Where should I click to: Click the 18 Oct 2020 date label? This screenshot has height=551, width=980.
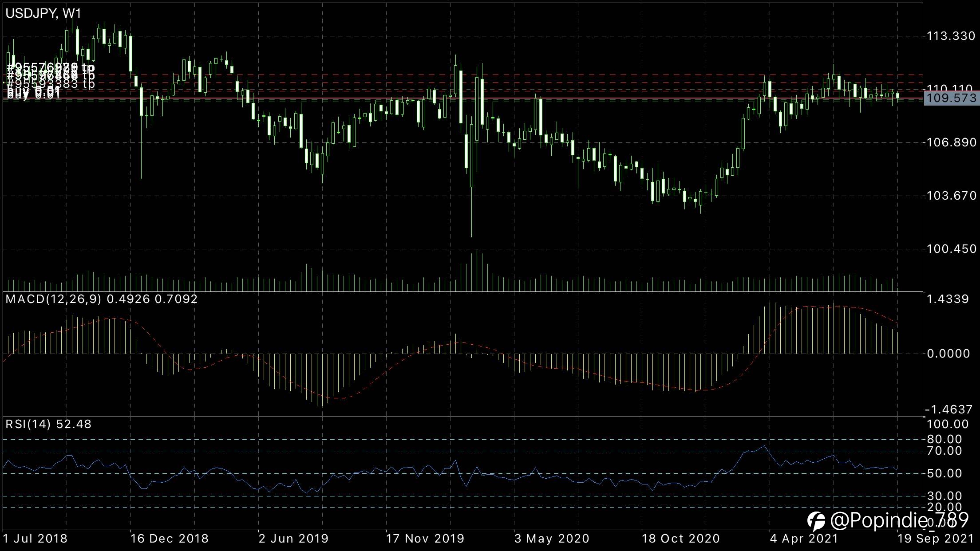point(681,539)
